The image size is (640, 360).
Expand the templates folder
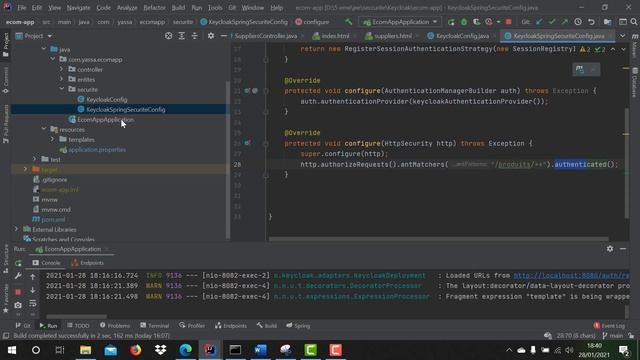coord(53,139)
